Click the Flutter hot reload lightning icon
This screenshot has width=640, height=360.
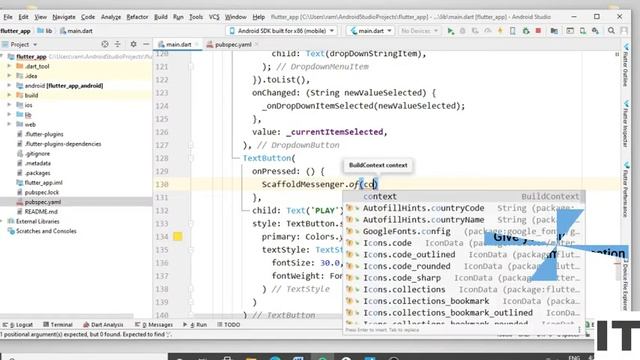[x=500, y=31]
